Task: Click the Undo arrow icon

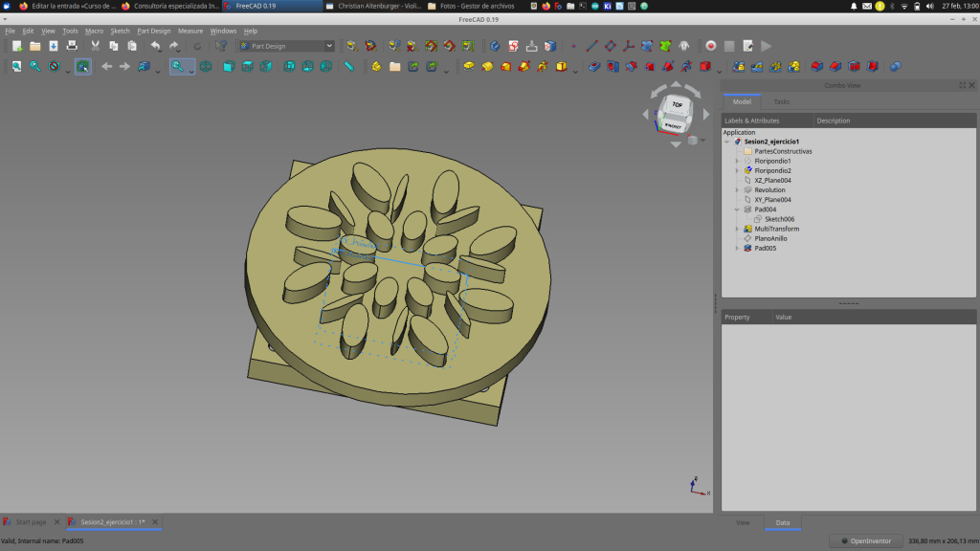Action: [x=155, y=46]
